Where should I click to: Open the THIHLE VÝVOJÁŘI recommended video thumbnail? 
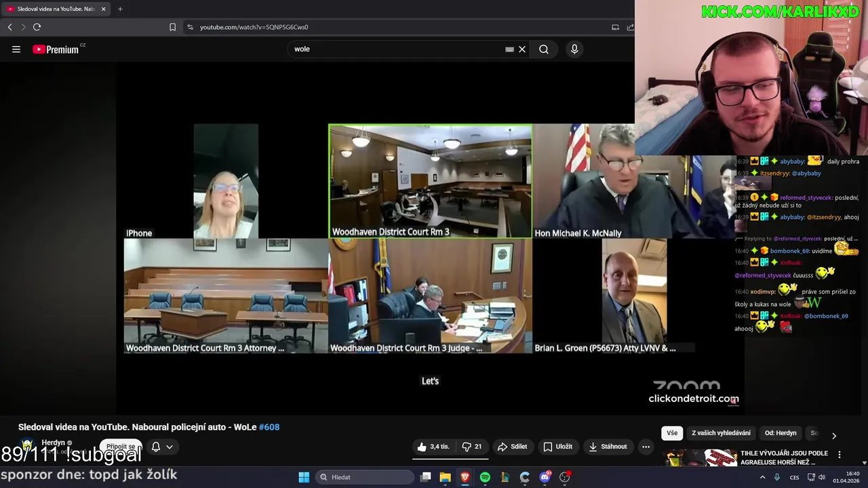701,458
